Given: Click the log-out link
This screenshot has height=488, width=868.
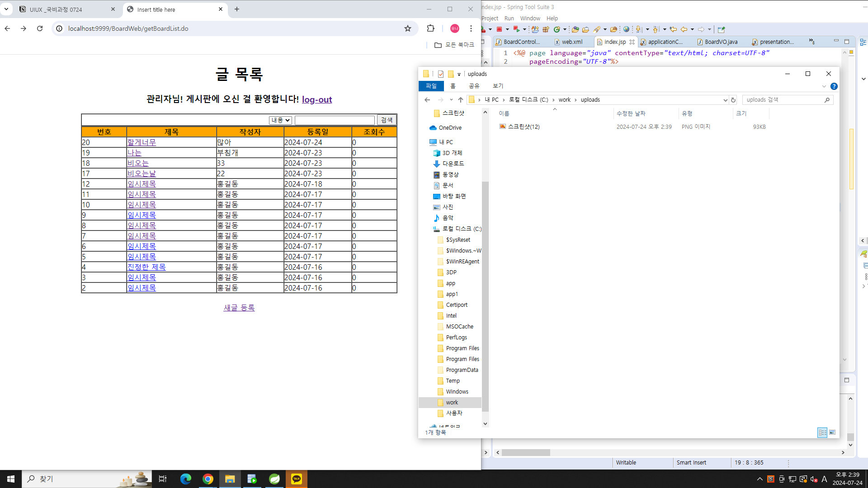Looking at the screenshot, I should point(316,99).
